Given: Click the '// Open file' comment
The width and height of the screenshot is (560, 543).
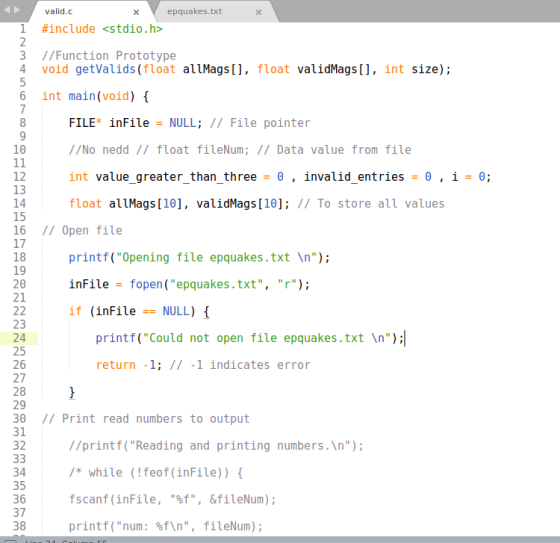Looking at the screenshot, I should pos(82,230).
